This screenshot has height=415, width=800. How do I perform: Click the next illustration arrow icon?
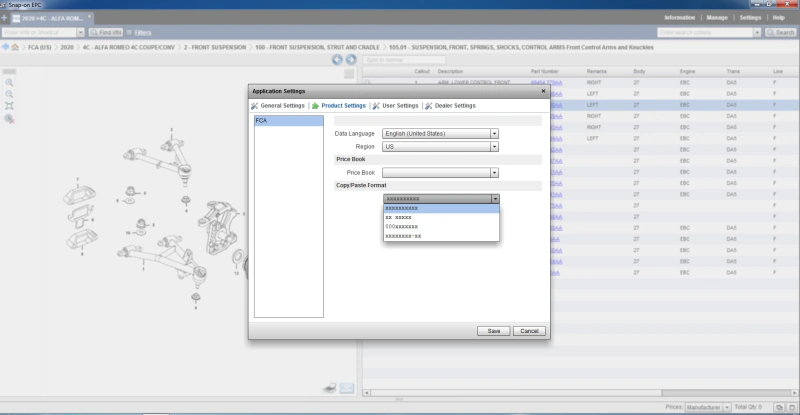349,60
